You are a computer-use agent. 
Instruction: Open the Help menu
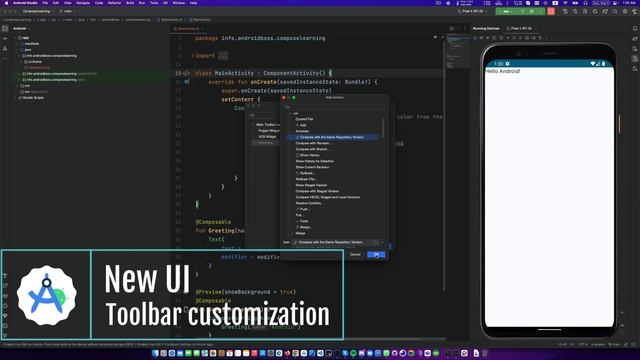[x=193, y=3]
